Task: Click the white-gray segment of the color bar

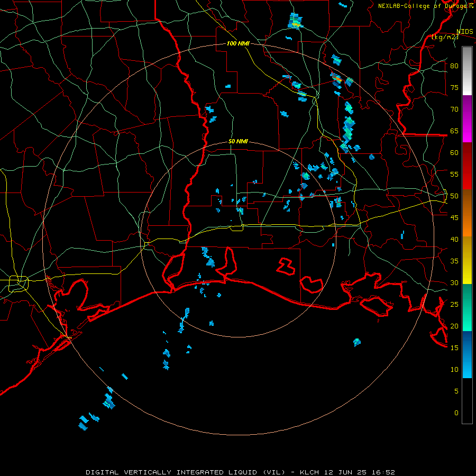Action: [x=467, y=71]
